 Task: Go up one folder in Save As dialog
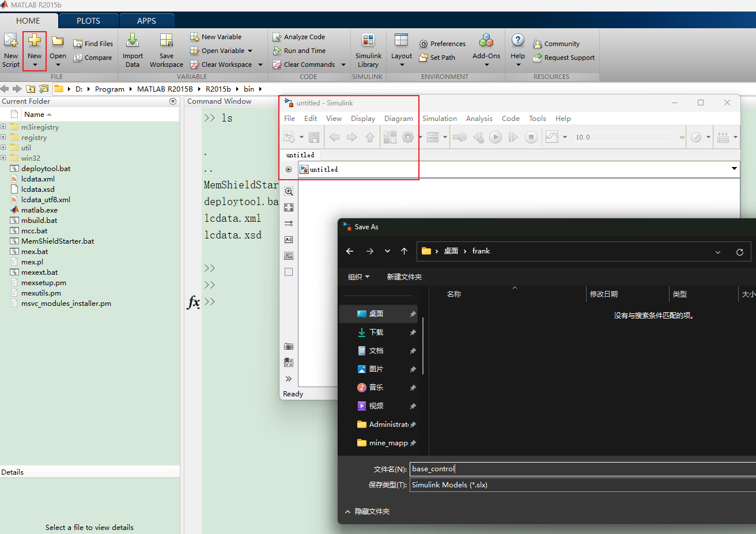[405, 251]
